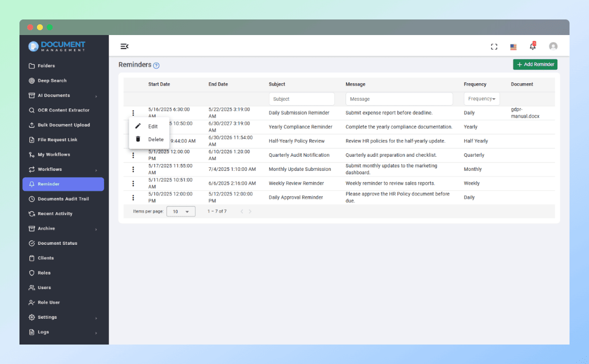
Task: Select Edit in the row context menu
Action: pyautogui.click(x=152, y=127)
